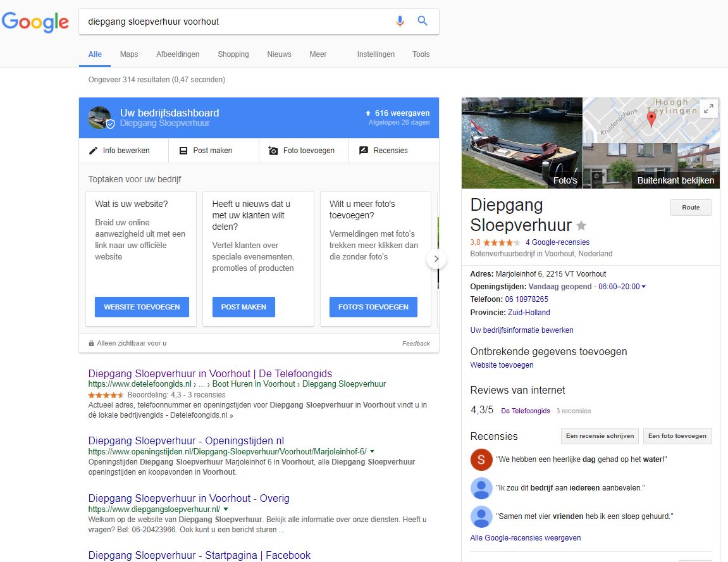Click the Feedback link in dashboard
This screenshot has width=728, height=562.
(x=416, y=344)
